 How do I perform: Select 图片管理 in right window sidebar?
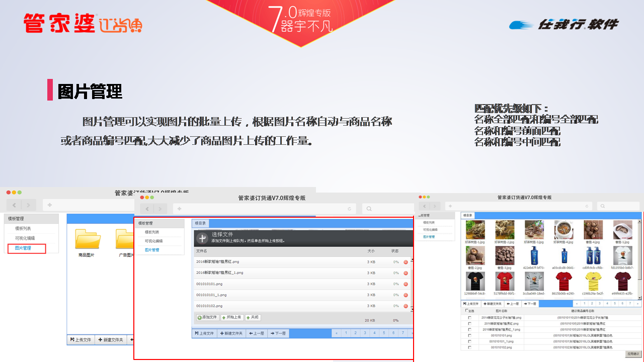429,236
